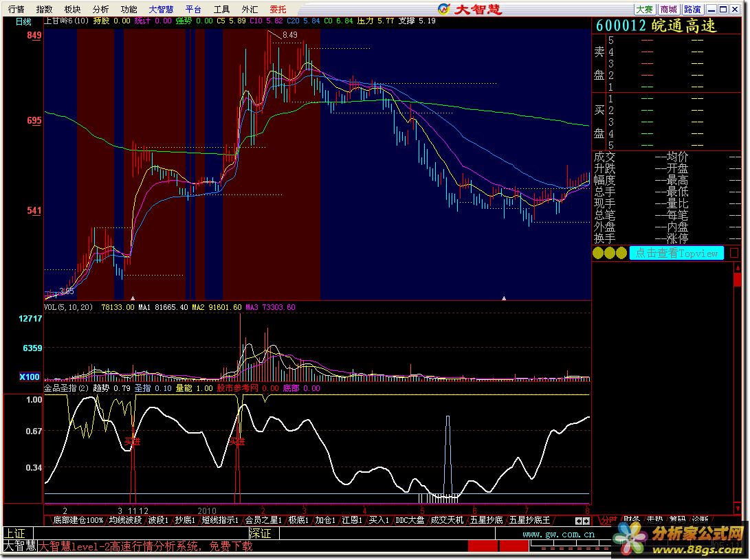Click the small red square next to Topview

point(734,253)
